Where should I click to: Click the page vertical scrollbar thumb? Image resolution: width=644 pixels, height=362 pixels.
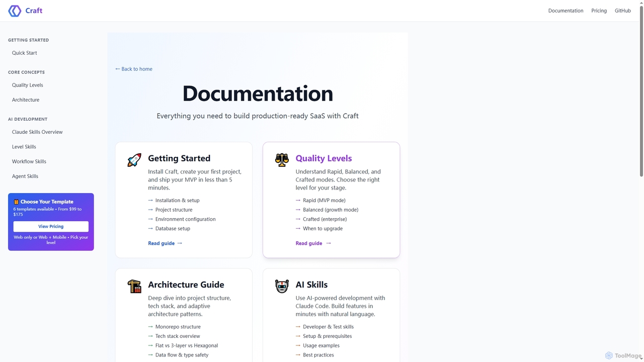[641, 90]
